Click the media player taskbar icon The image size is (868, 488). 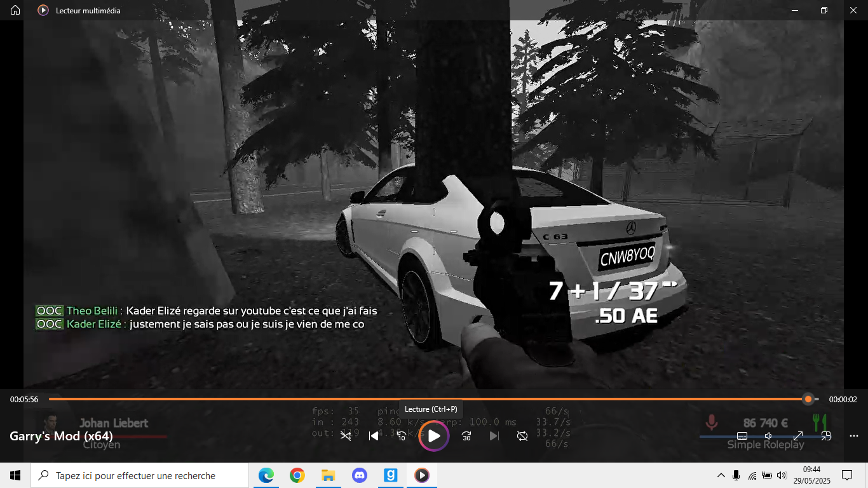(421, 475)
